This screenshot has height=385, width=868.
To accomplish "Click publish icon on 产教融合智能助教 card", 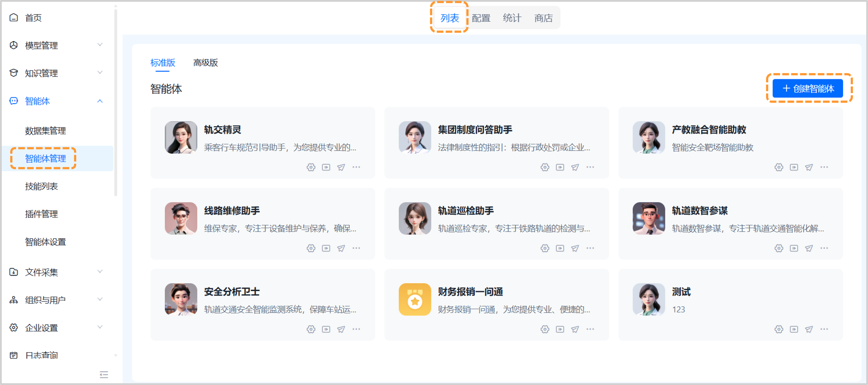I will (809, 167).
